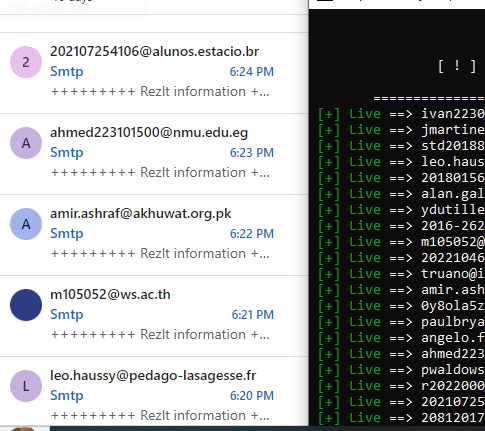
Task: Click terminal line Live ==> 2016-262
Action: (401, 226)
